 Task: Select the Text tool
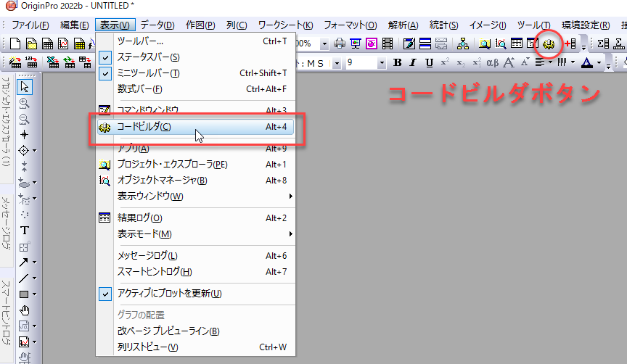tap(25, 231)
